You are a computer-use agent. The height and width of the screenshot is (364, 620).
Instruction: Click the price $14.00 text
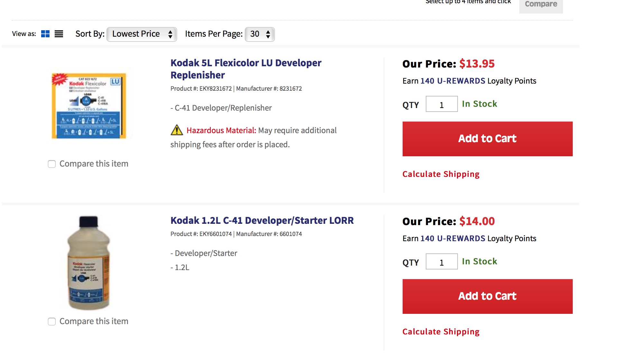point(477,221)
